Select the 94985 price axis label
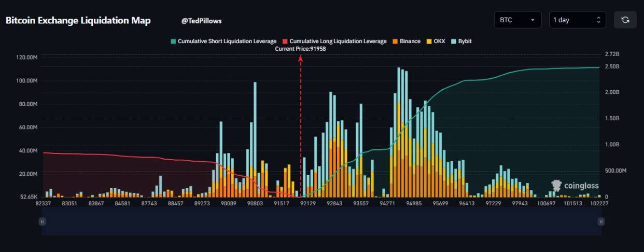Image resolution: width=644 pixels, height=252 pixels. click(x=413, y=204)
